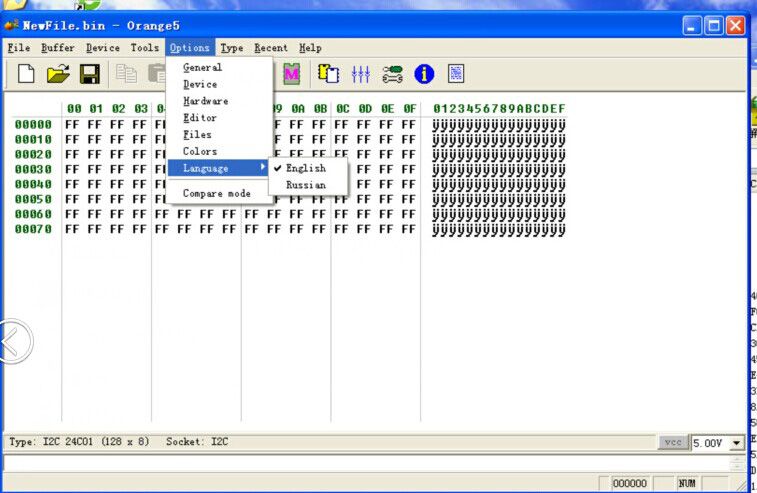Click the hex byte row at address 00070
The height and width of the screenshot is (493, 757).
click(x=240, y=229)
